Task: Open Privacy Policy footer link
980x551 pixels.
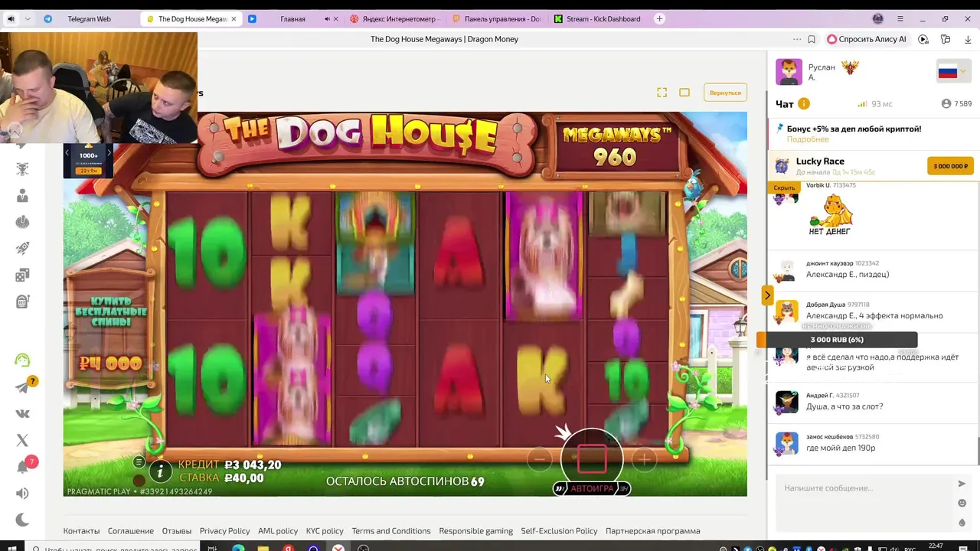Action: click(x=224, y=531)
